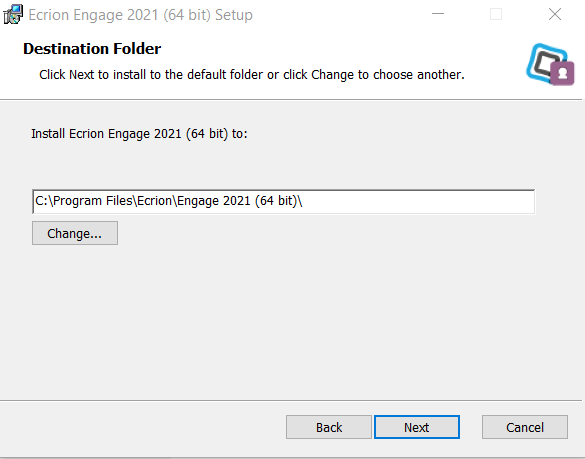Click the installer package icon in title bar
This screenshot has width=585, height=459.
coord(13,15)
